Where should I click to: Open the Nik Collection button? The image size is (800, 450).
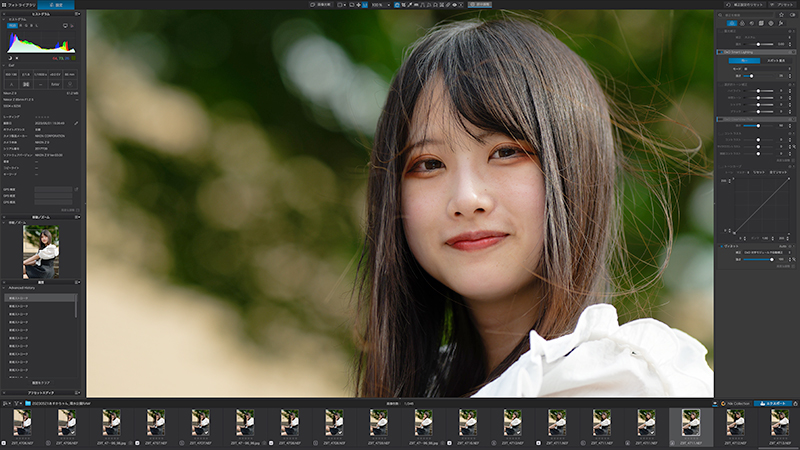point(735,404)
